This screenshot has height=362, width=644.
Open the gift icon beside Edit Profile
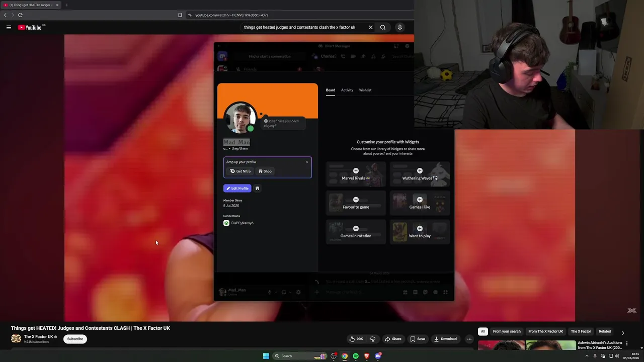(257, 189)
